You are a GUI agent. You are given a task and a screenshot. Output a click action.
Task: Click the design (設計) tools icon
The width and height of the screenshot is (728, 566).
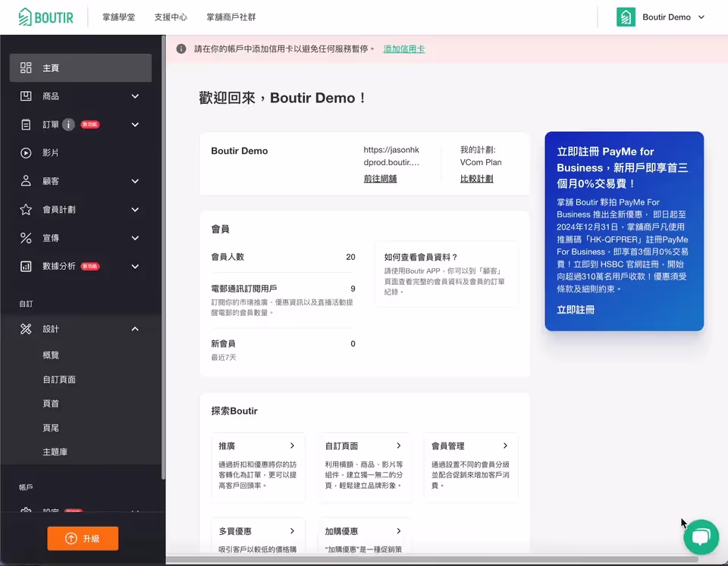pos(26,329)
